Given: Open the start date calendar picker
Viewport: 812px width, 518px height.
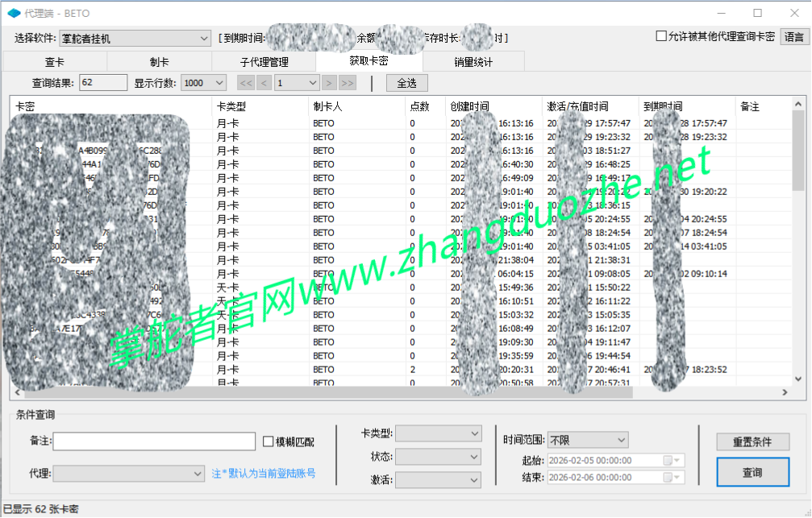Looking at the screenshot, I should point(668,461).
